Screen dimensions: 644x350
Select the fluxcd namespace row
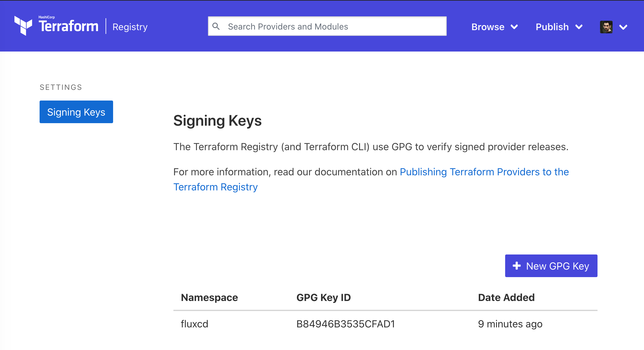click(194, 324)
